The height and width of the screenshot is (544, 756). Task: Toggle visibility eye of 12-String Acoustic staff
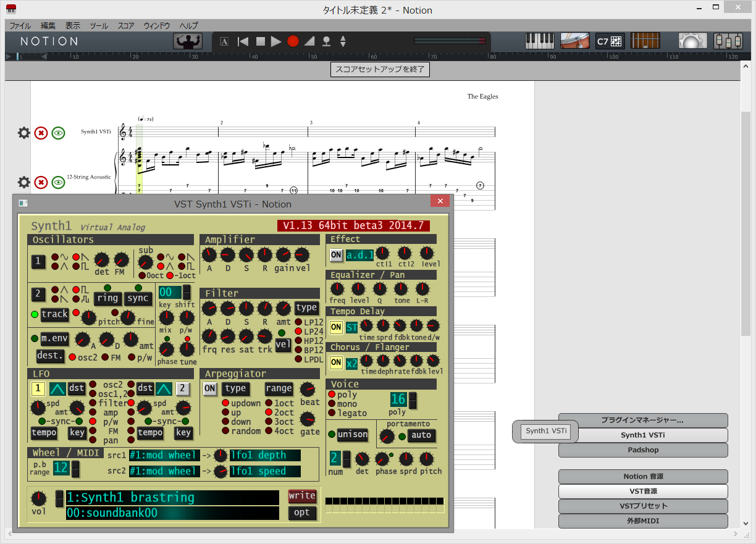(x=58, y=182)
